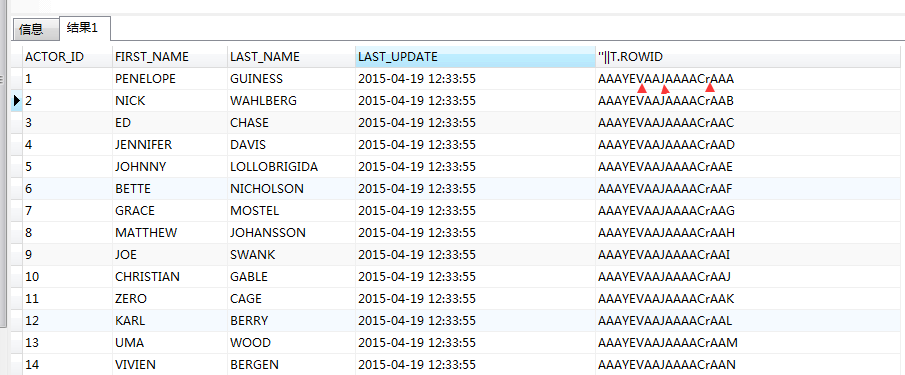Click the LOLLOBRIGIDA cell
The width and height of the screenshot is (905, 375).
coord(291,167)
